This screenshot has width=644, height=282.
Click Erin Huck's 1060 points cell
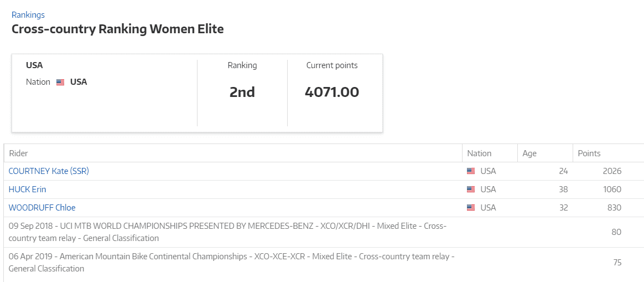[612, 189]
